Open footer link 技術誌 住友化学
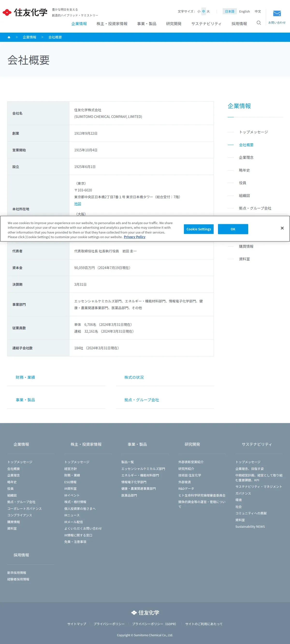290x644 pixels. click(x=189, y=476)
